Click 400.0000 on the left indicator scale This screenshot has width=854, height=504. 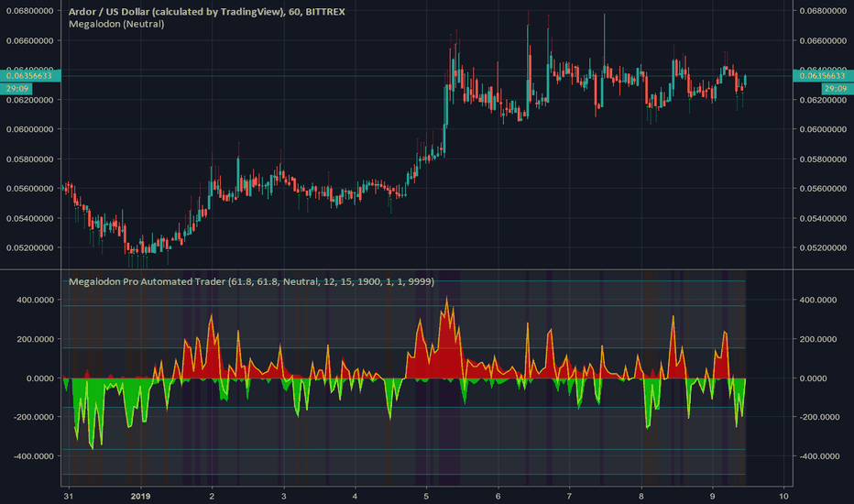[36, 301]
